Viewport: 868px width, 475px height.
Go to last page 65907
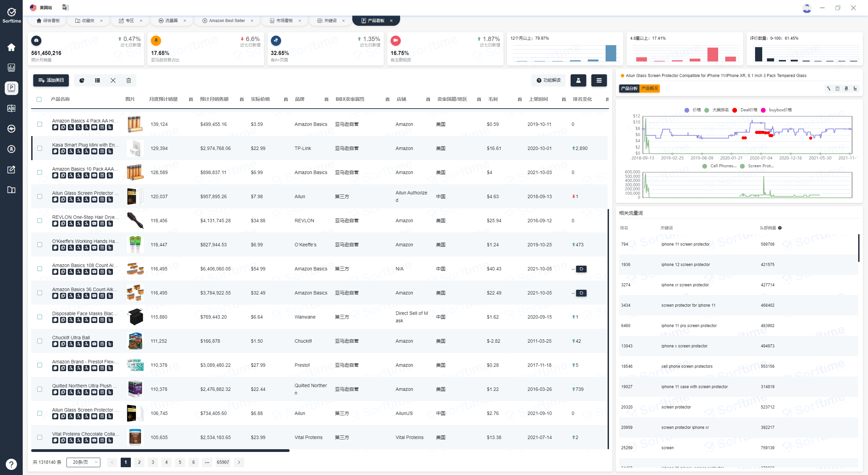pyautogui.click(x=223, y=462)
